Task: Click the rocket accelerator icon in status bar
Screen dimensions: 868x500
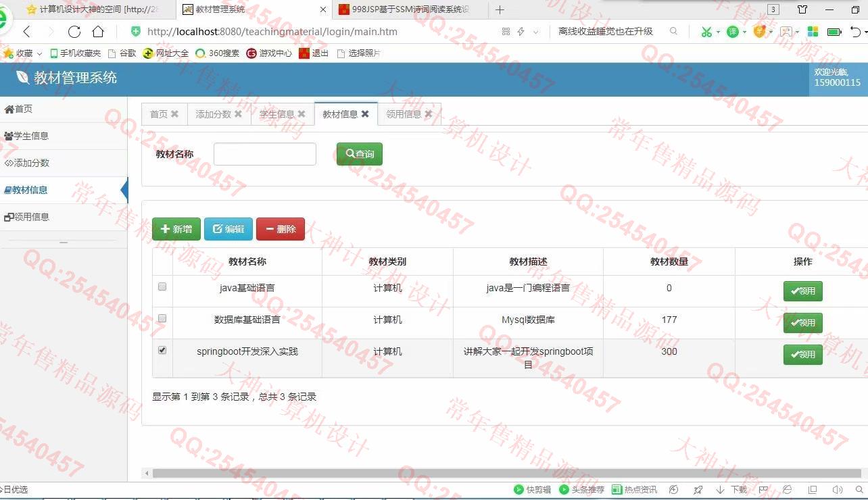Action: 698,490
